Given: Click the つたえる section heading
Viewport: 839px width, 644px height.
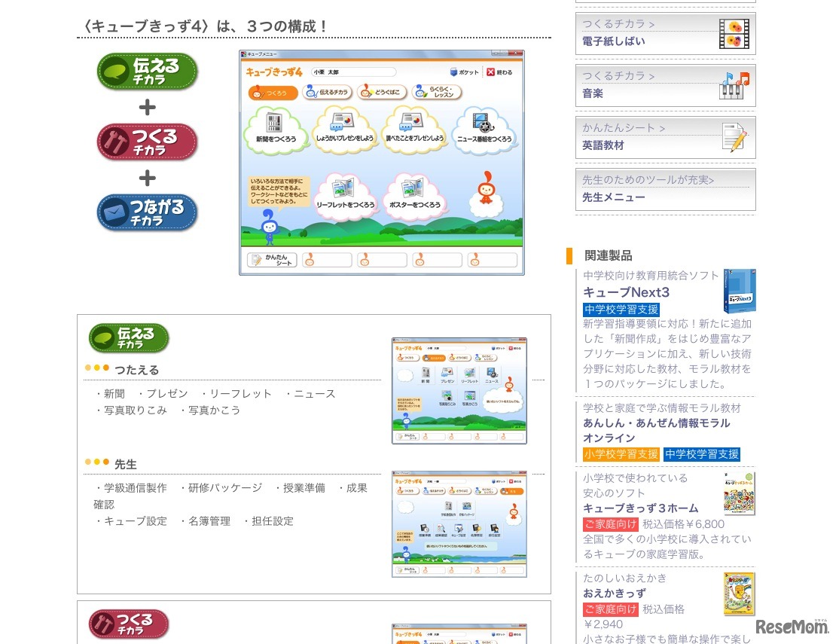Looking at the screenshot, I should [136, 370].
